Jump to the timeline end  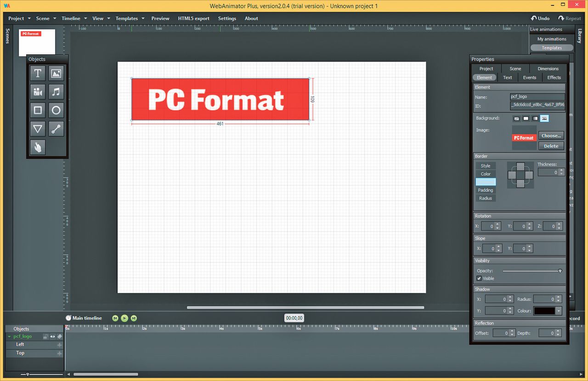tap(134, 318)
